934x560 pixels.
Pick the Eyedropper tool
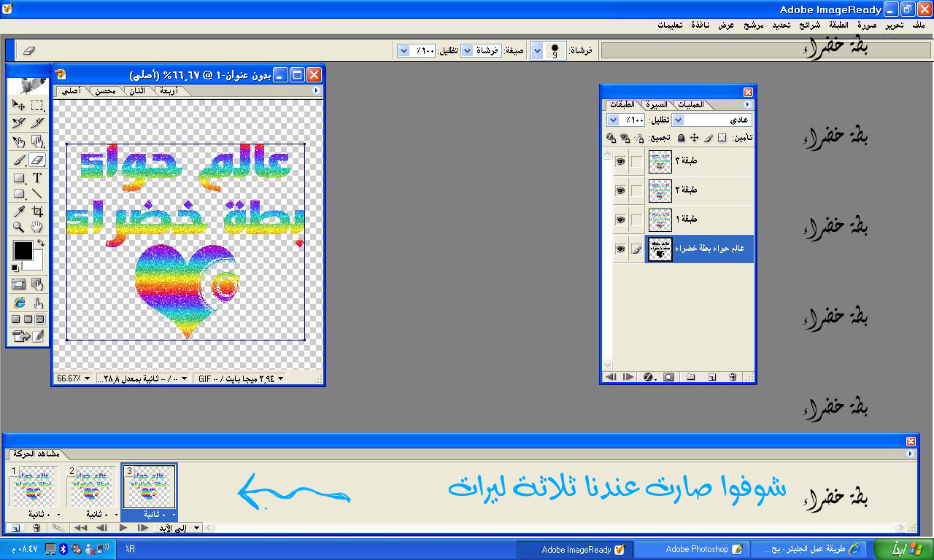[x=19, y=211]
